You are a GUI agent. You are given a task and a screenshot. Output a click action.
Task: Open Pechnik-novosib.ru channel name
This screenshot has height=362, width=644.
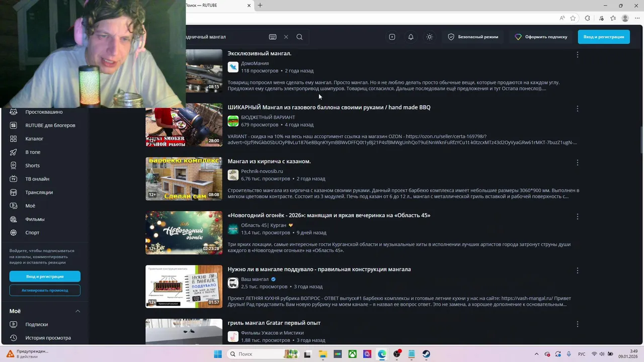[262, 171]
